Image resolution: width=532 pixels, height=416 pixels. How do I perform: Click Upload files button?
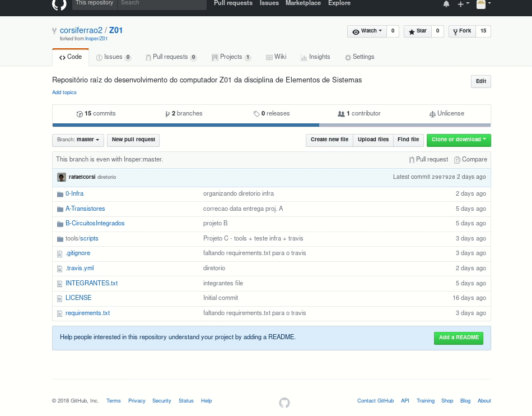tap(373, 140)
